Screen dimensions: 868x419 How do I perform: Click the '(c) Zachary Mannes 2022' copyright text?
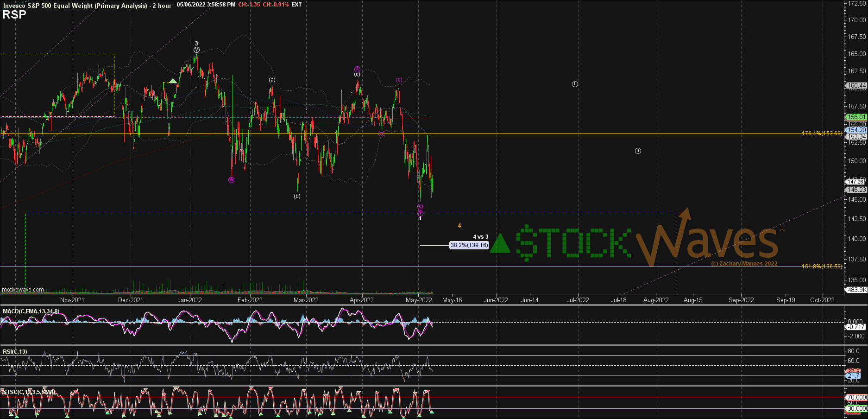[x=744, y=264]
